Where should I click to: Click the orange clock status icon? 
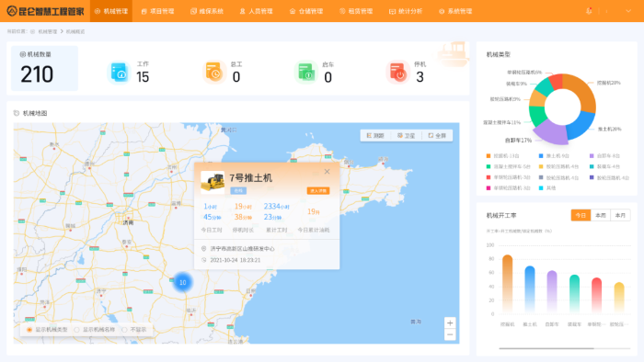click(213, 73)
